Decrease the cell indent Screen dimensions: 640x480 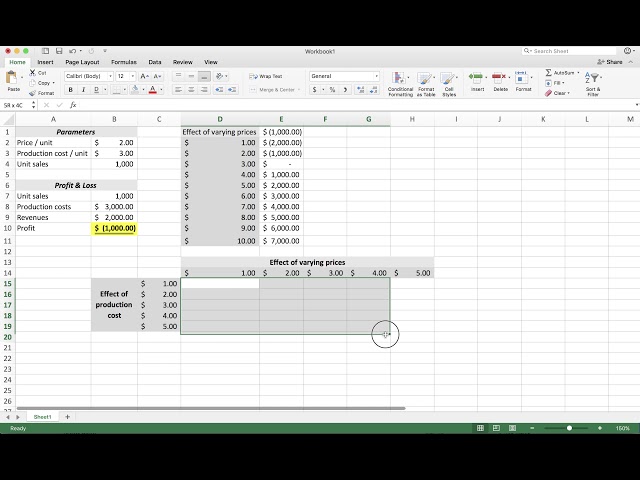[x=219, y=90]
